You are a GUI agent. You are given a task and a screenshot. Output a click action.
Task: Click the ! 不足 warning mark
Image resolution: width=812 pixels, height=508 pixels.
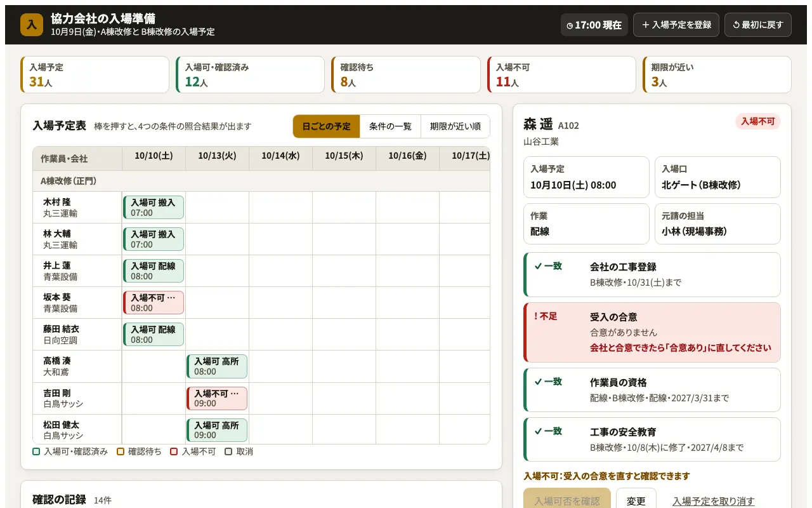pyautogui.click(x=546, y=316)
